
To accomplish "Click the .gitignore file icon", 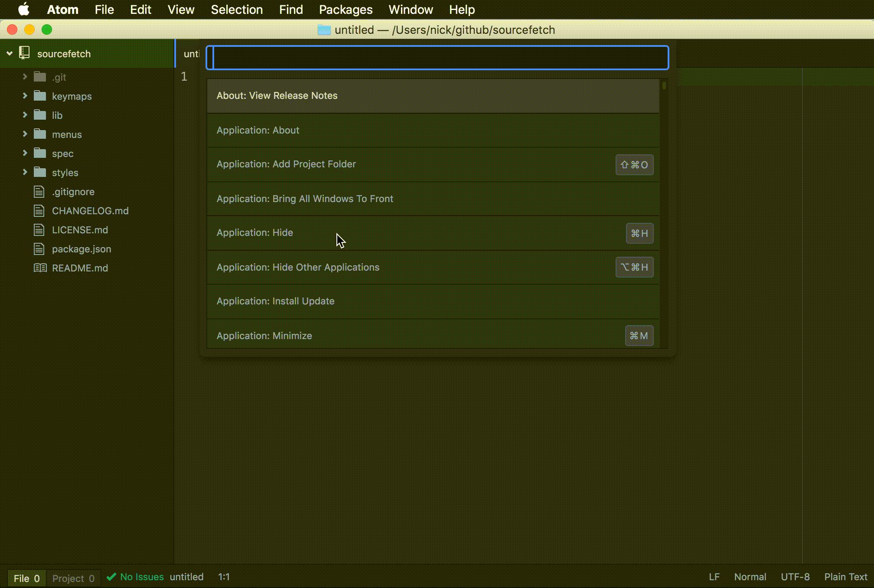I will coord(39,192).
